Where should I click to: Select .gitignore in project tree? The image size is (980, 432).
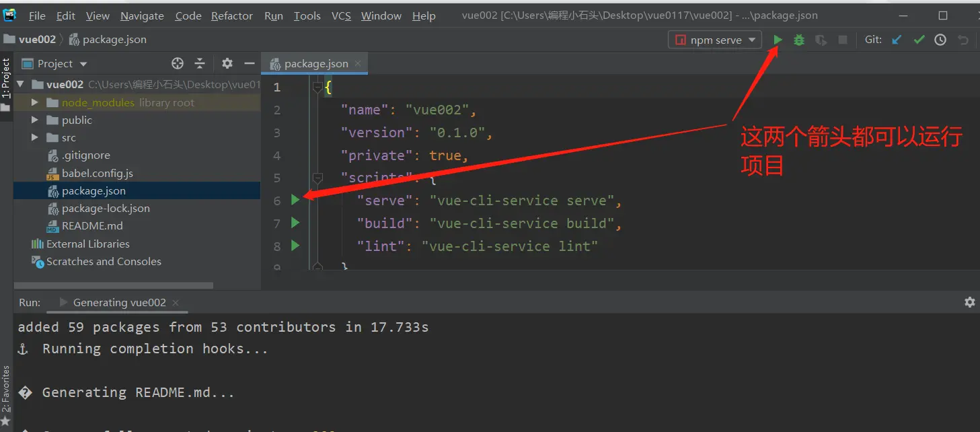point(85,155)
